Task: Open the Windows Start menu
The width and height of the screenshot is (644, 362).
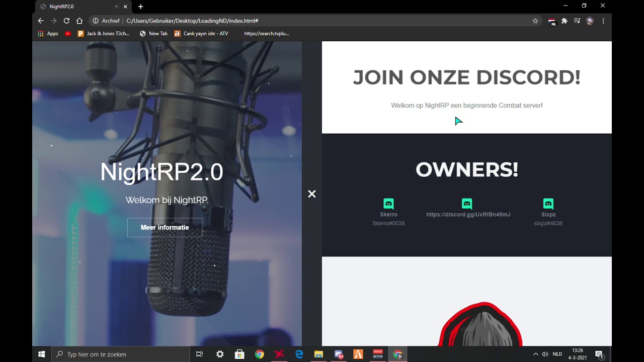Action: [42, 354]
